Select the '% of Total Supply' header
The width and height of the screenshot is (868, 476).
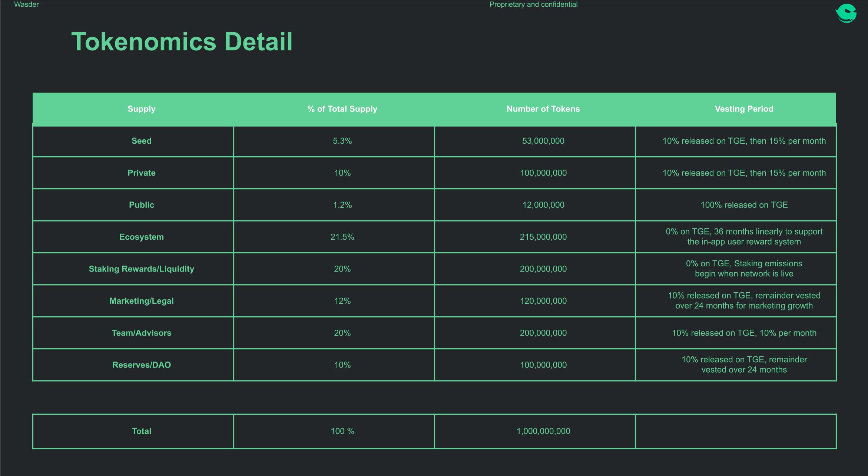tap(342, 109)
